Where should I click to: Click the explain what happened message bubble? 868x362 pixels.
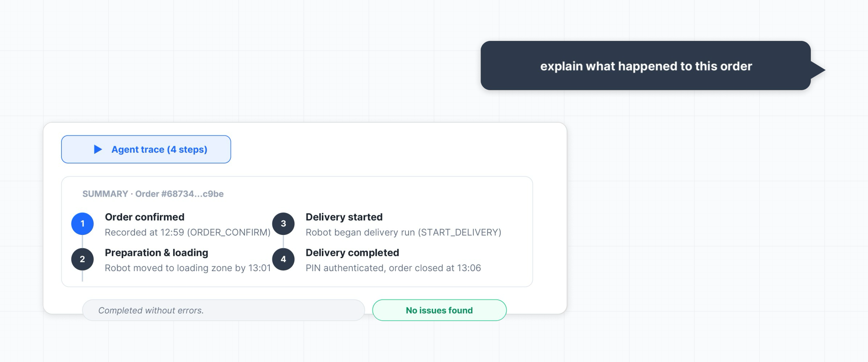pos(646,66)
